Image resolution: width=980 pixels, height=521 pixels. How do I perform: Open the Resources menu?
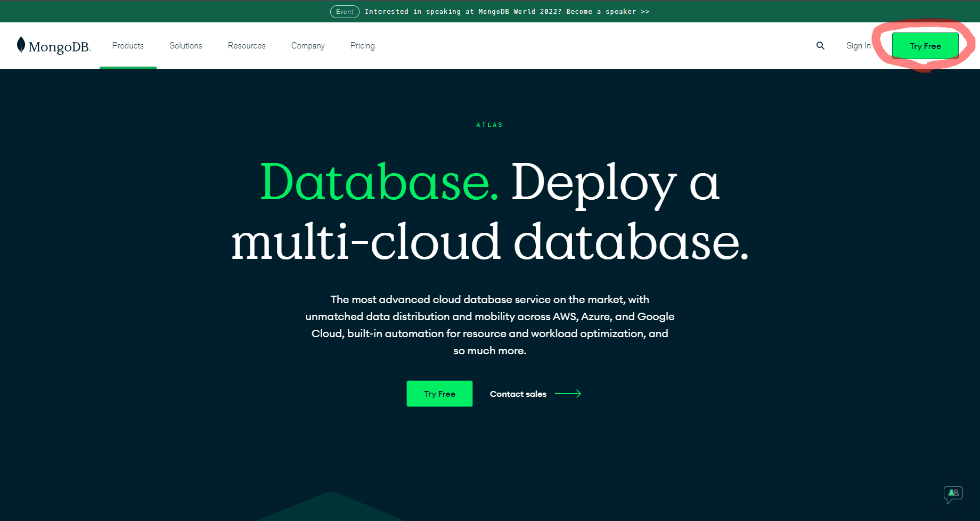click(x=247, y=46)
